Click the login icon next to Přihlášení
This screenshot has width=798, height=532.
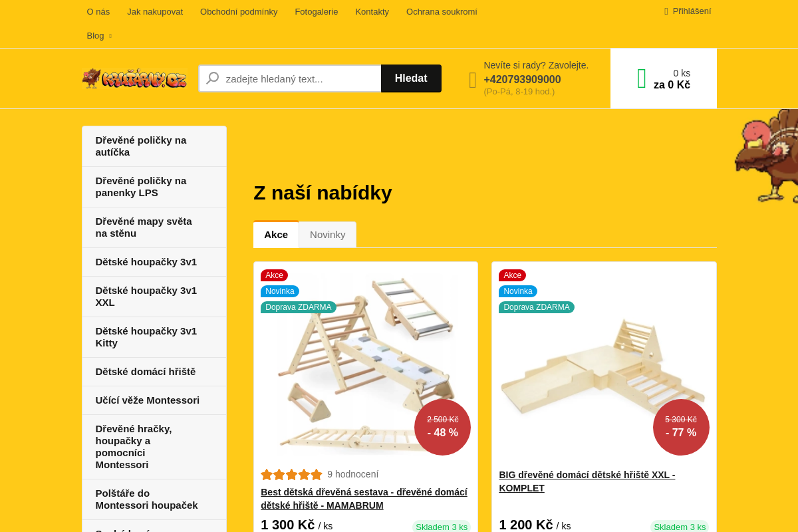tap(666, 11)
